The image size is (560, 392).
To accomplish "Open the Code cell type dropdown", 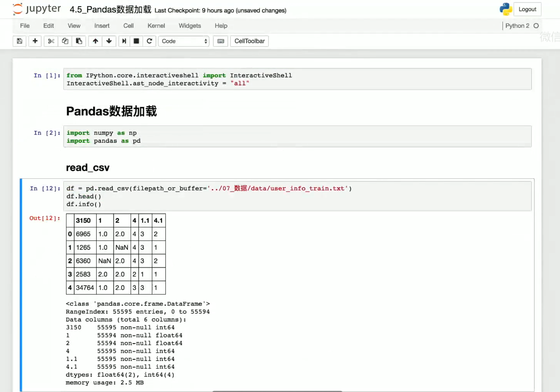I will pos(184,41).
